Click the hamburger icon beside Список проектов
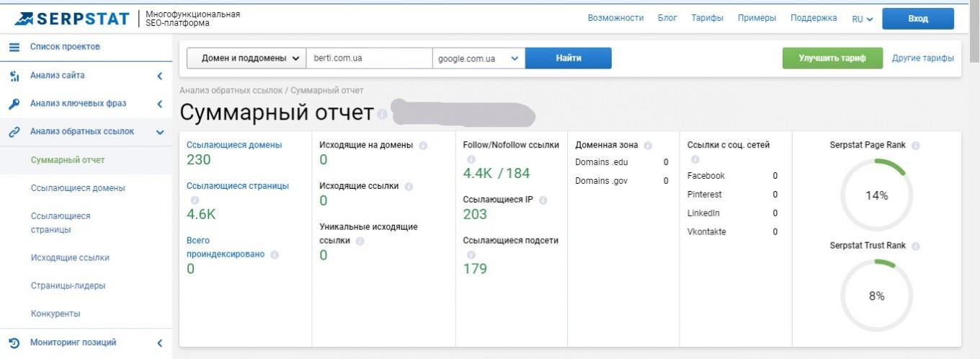Viewport: 980px width, 359px height. (14, 47)
